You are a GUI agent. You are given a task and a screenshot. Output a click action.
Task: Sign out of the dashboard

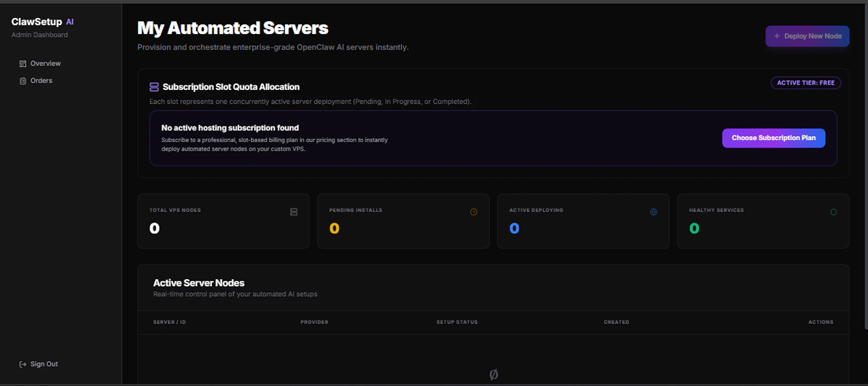tap(39, 364)
